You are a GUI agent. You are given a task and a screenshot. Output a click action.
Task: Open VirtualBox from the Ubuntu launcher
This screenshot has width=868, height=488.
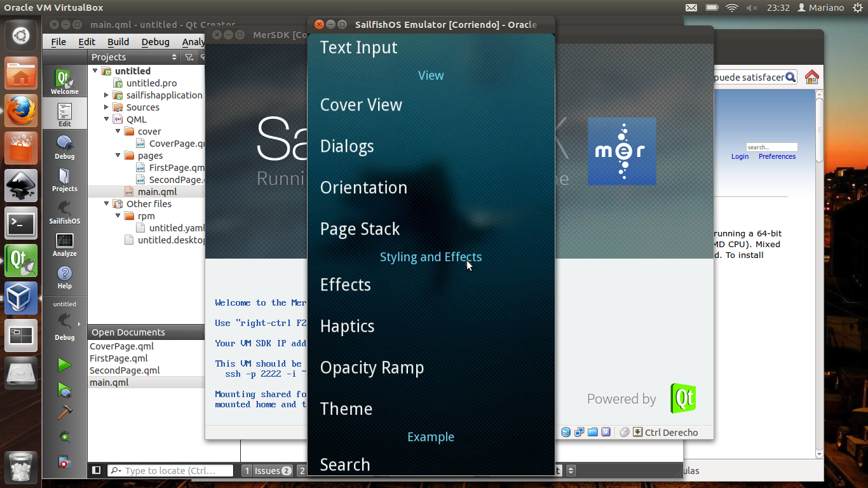click(21, 298)
